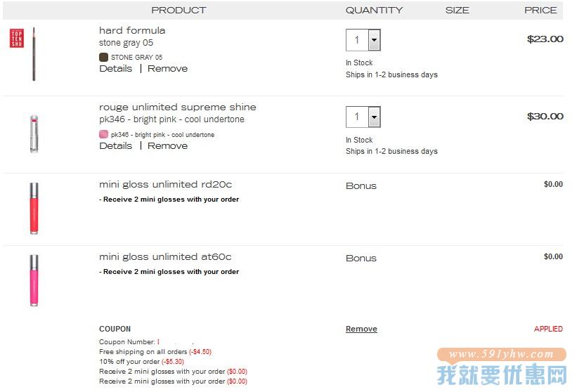Click the mini gloss unlimited rd20c title
Image resolution: width=577 pixels, height=392 pixels.
coord(165,184)
